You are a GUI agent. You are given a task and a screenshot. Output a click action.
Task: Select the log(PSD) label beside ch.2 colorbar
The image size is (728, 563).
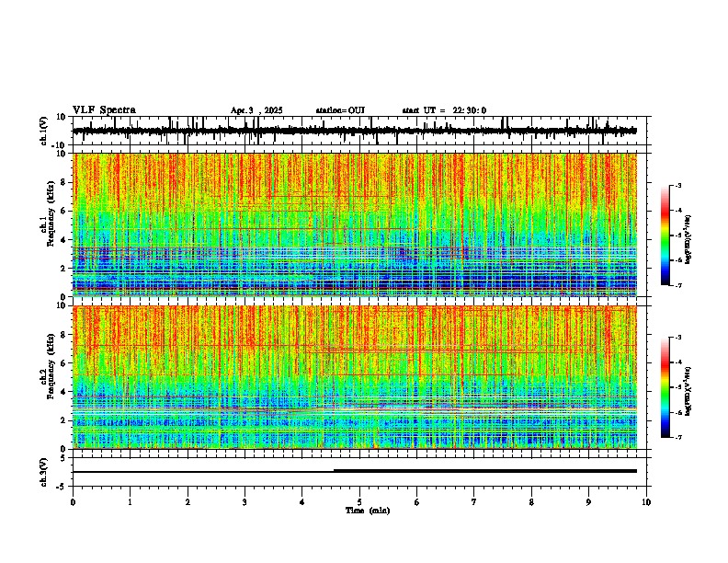[x=688, y=391]
